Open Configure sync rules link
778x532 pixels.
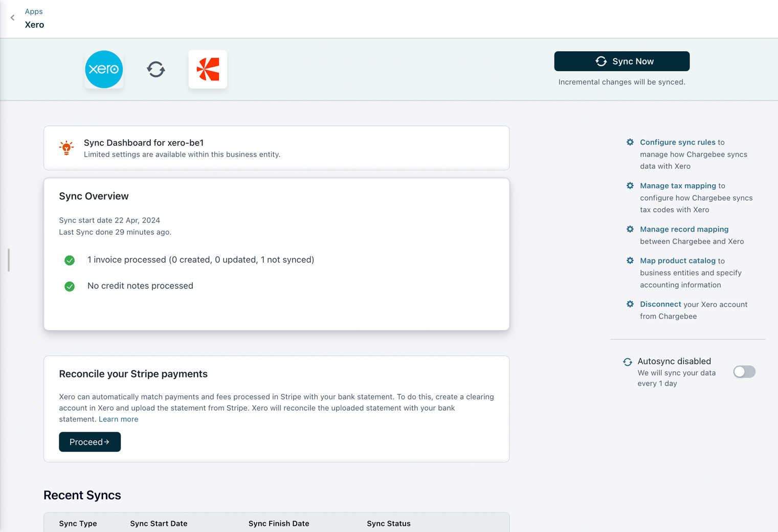tap(677, 142)
